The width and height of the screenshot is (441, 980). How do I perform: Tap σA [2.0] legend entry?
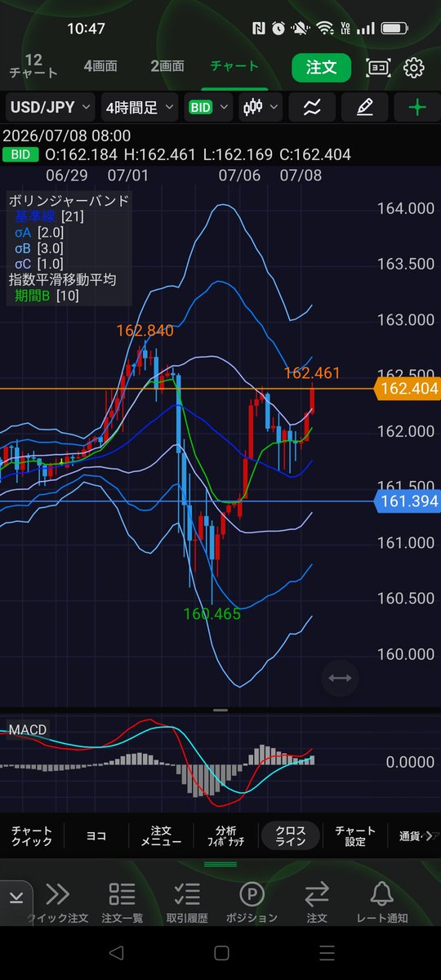coord(39,233)
